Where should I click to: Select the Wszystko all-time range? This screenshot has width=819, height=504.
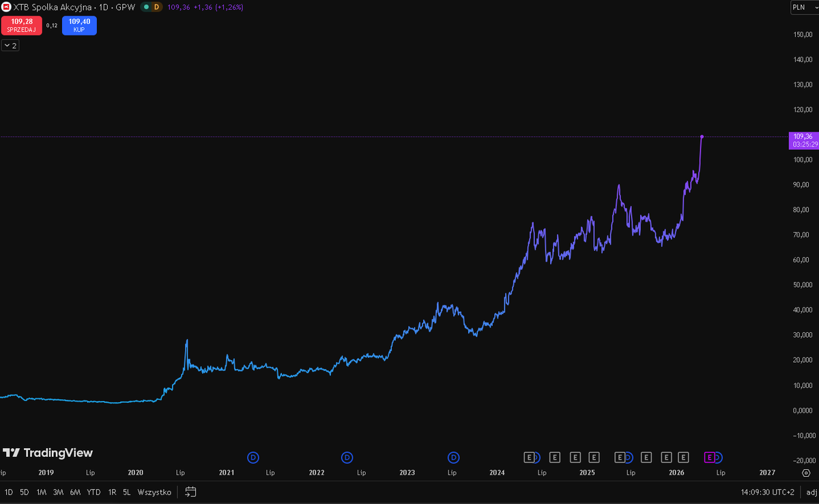(154, 492)
